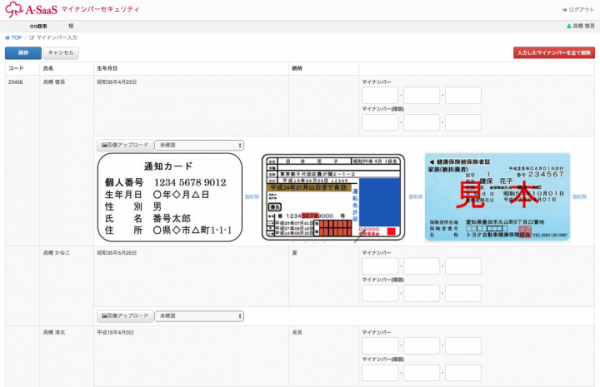Focus third マイナンバー(確認) box in 23456 row

tap(463, 122)
